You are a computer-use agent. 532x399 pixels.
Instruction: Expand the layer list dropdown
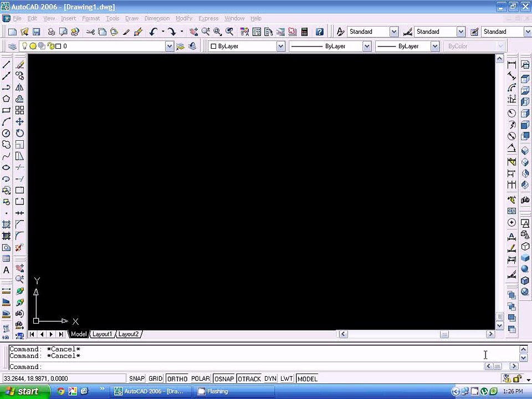(x=170, y=46)
